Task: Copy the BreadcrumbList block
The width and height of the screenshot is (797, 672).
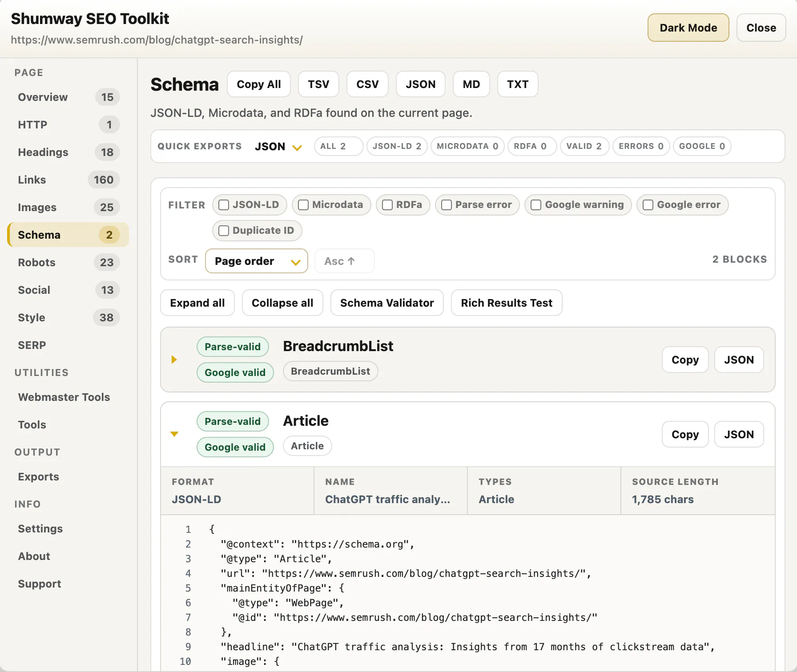Action: point(685,360)
